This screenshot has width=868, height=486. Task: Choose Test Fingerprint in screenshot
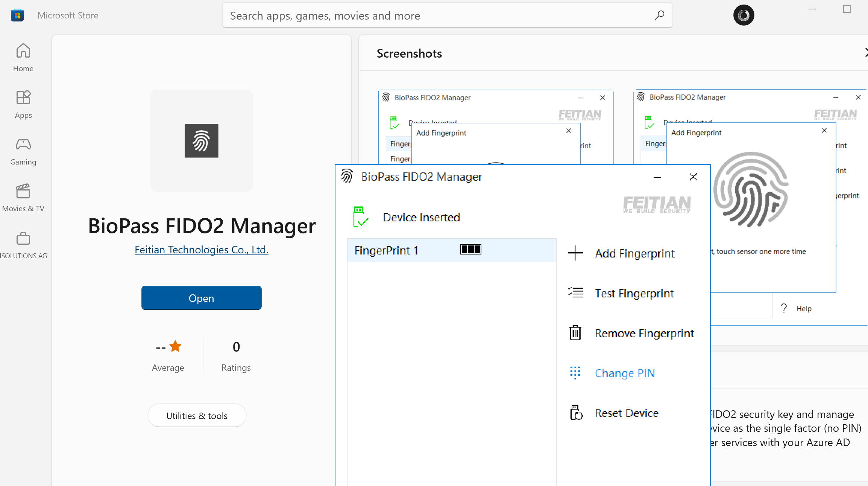[x=634, y=293]
